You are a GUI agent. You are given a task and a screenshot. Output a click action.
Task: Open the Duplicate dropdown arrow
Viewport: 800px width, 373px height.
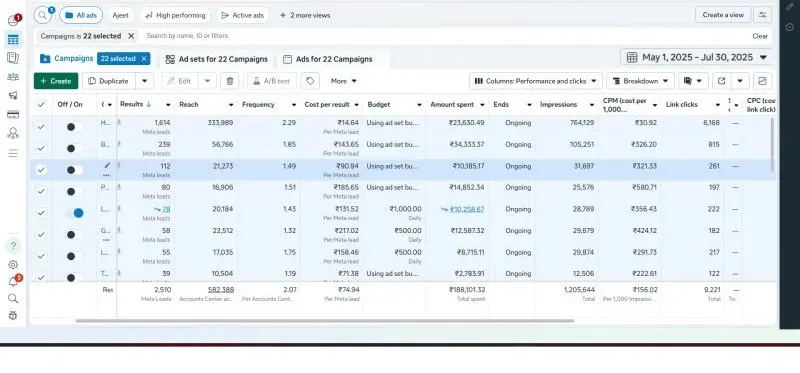tap(144, 81)
